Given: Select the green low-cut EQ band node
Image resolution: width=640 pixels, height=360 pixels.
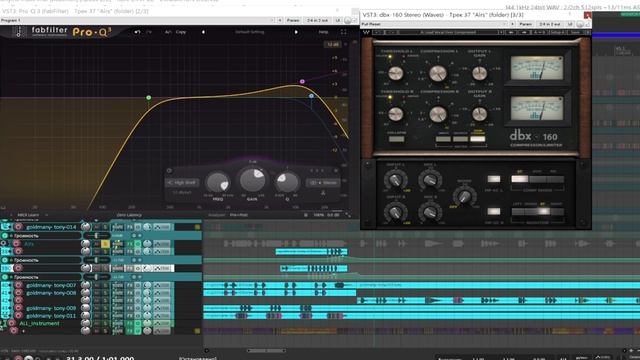Looking at the screenshot, I should pos(149,98).
